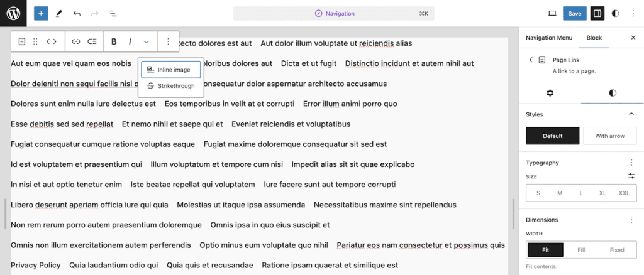Click the add submenu icon
This screenshot has height=275, width=644.
pyautogui.click(x=92, y=41)
